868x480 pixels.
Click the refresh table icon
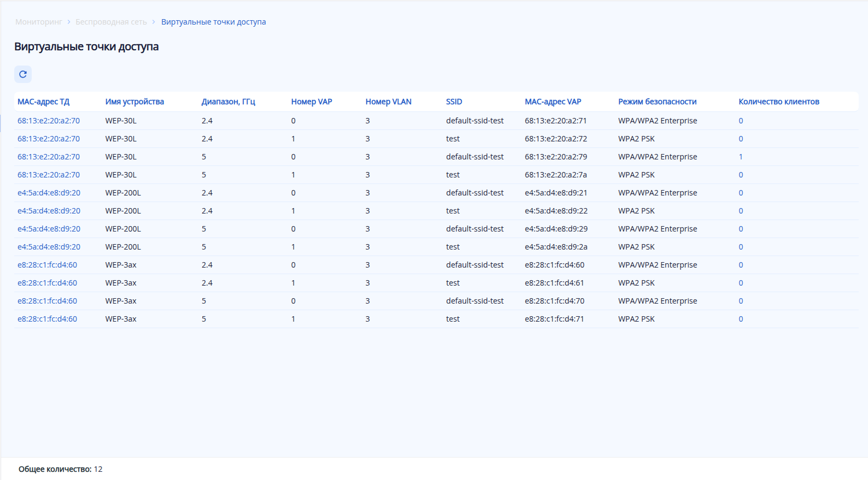[23, 74]
